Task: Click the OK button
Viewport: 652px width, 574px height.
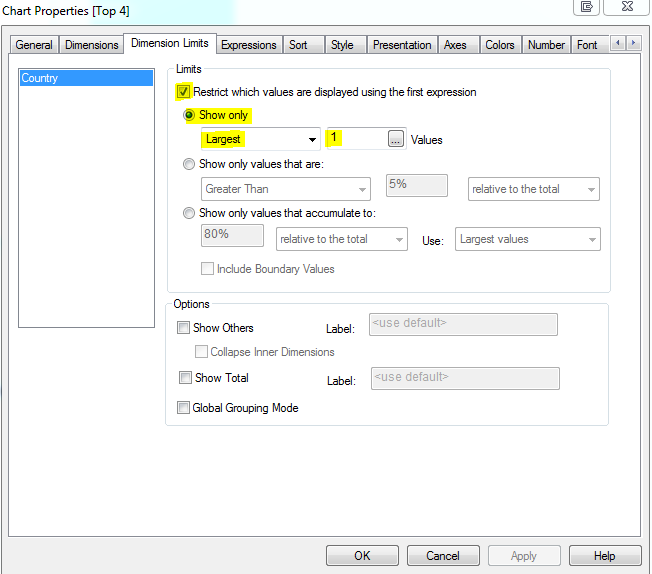Action: (x=362, y=556)
